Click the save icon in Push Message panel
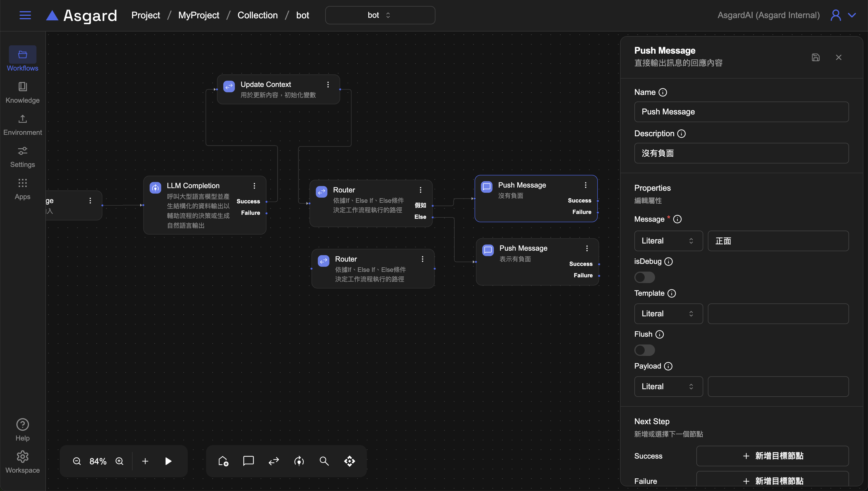The width and height of the screenshot is (868, 491). pos(815,57)
